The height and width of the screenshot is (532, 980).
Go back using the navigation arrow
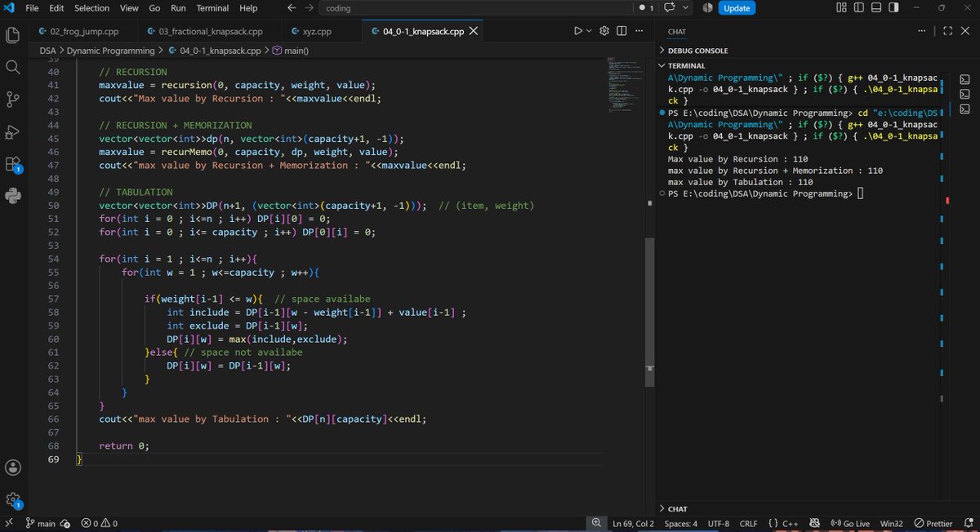click(292, 8)
